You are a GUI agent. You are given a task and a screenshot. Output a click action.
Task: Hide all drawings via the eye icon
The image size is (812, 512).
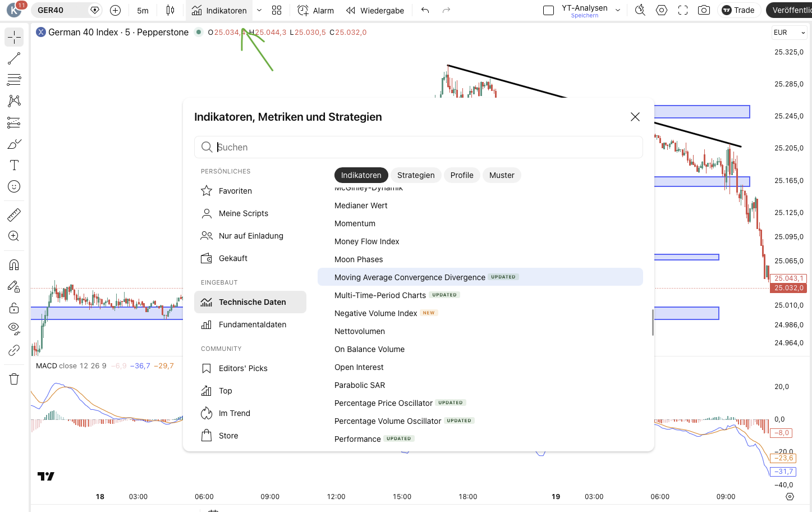[13, 328]
